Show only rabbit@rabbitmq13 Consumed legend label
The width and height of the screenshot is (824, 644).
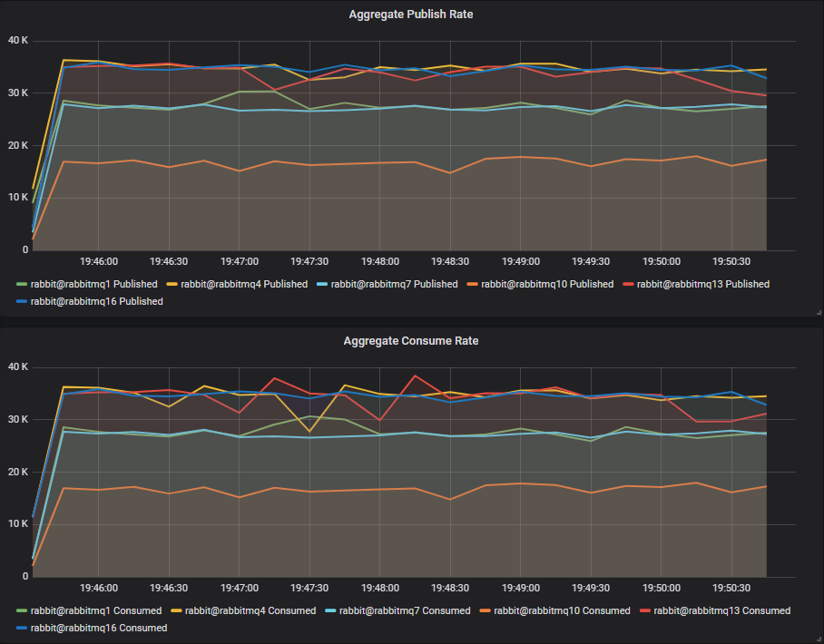coord(722,610)
